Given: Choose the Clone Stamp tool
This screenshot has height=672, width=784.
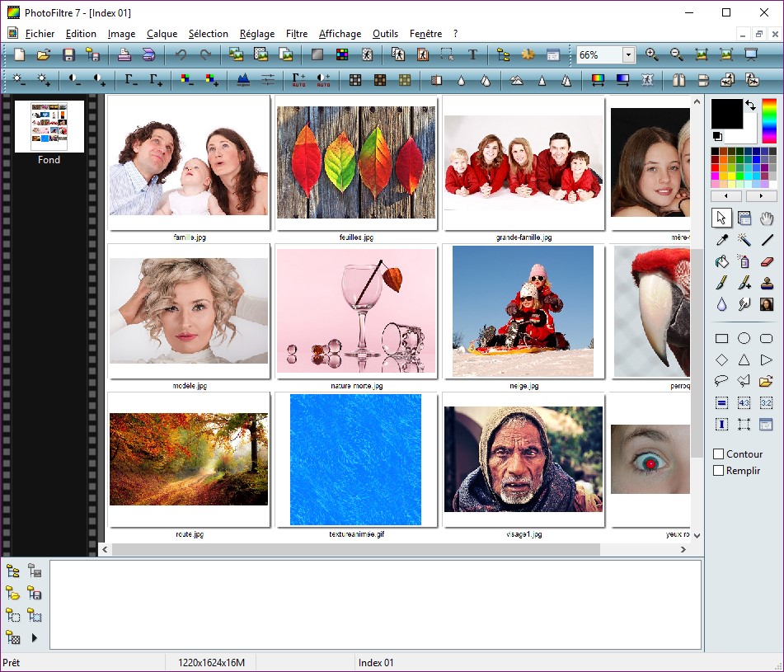Looking at the screenshot, I should pos(766,283).
